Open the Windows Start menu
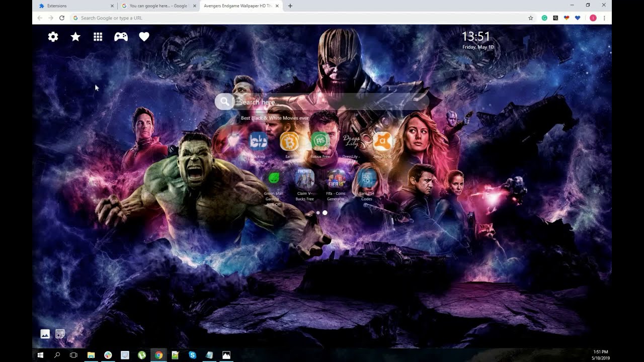Screen dimensions: 644x362 pos(41,355)
